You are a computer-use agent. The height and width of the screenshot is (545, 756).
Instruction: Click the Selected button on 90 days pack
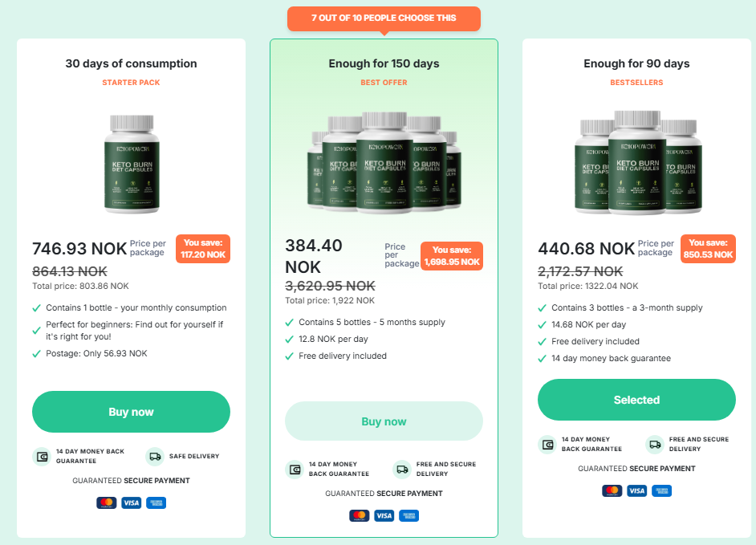636,400
